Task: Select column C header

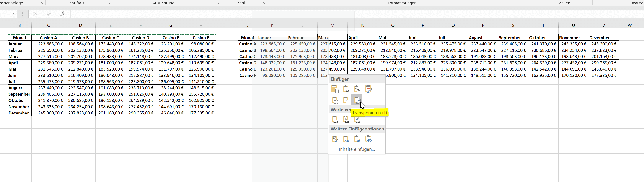Action: [49, 25]
